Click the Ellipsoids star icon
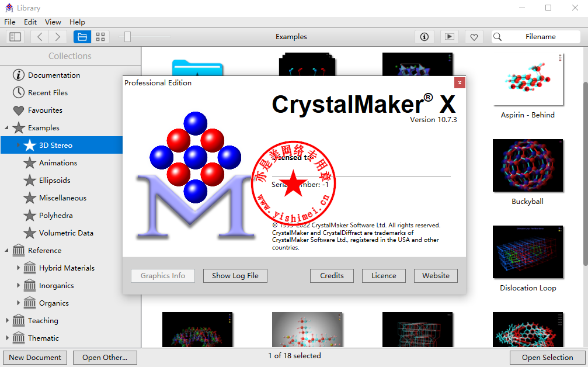This screenshot has width=588, height=367. click(30, 181)
